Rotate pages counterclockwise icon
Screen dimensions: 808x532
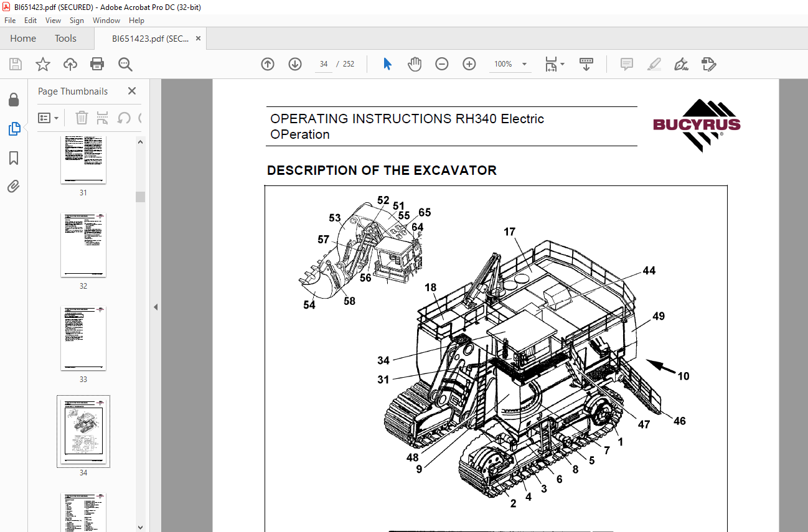point(124,118)
